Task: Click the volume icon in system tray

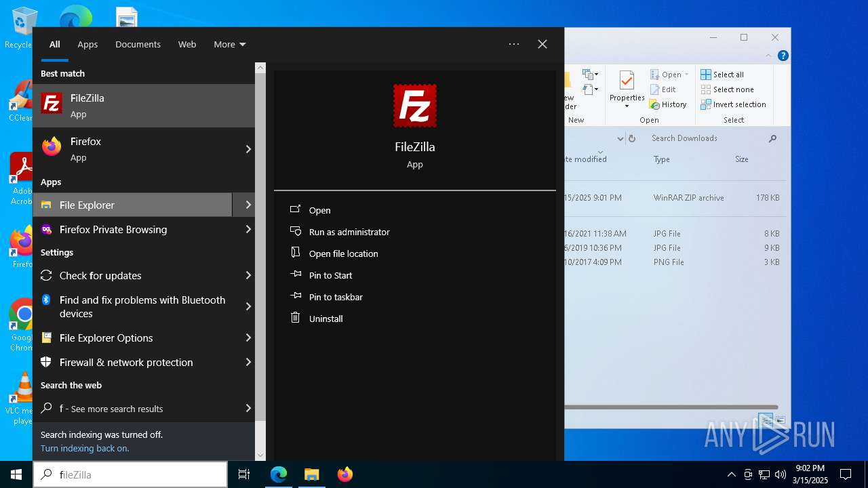Action: [780, 474]
